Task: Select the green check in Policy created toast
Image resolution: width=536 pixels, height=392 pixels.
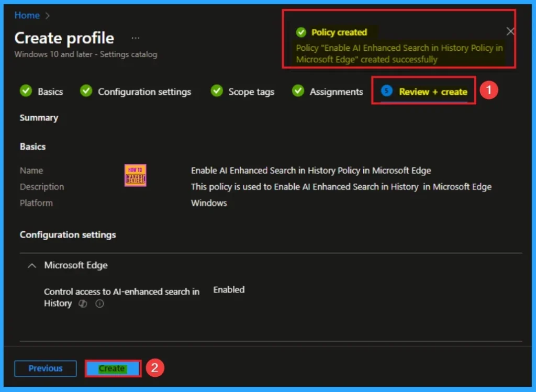Action: tap(301, 32)
